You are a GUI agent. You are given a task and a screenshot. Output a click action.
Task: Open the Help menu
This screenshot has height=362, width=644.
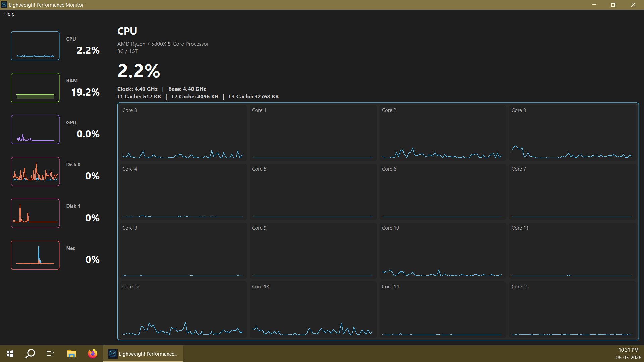(x=9, y=14)
